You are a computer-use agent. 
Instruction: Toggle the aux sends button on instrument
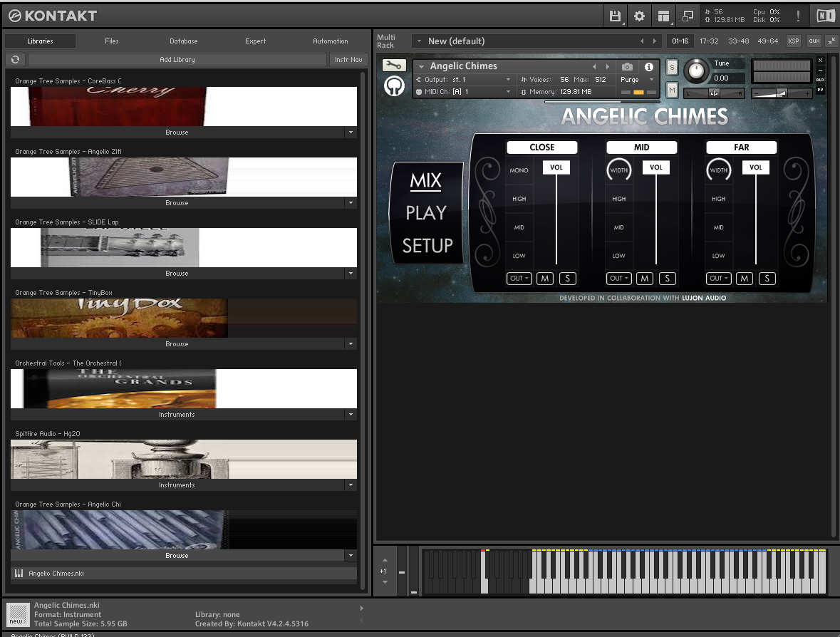point(820,80)
